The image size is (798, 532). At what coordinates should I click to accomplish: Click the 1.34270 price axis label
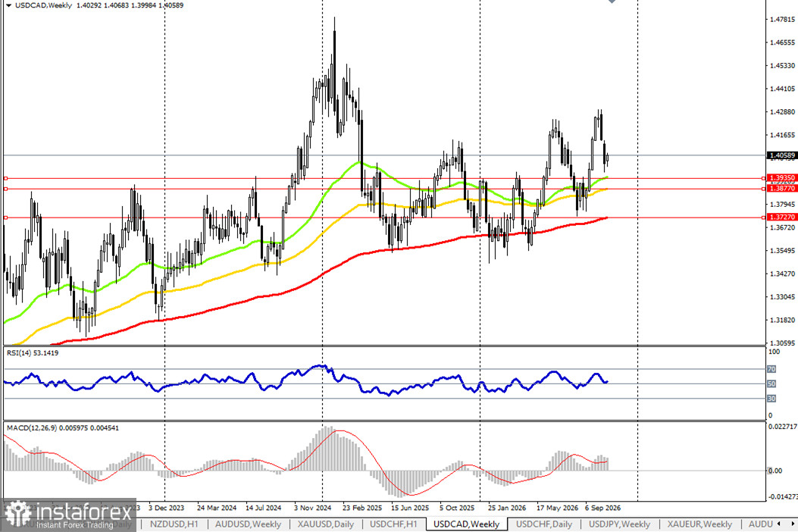[x=782, y=274]
